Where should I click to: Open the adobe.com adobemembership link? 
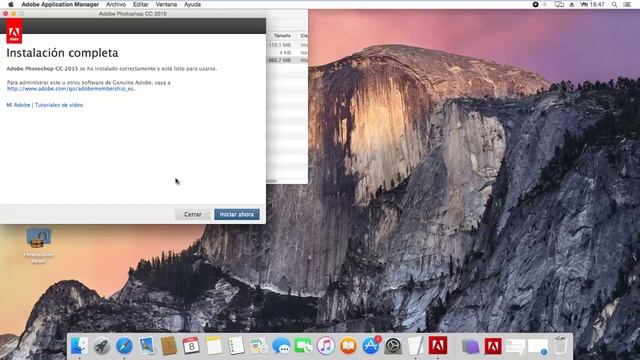click(71, 89)
